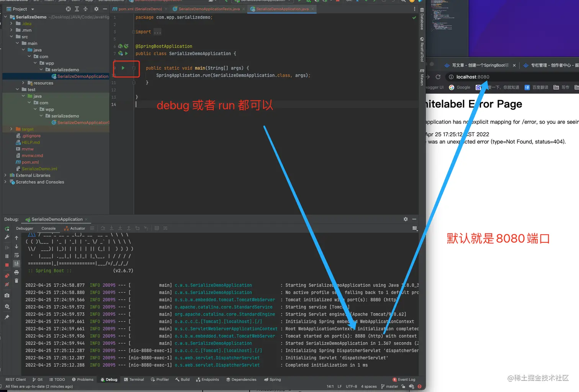Expand the target folder
Viewport: 579px width, 392px height.
point(11,129)
